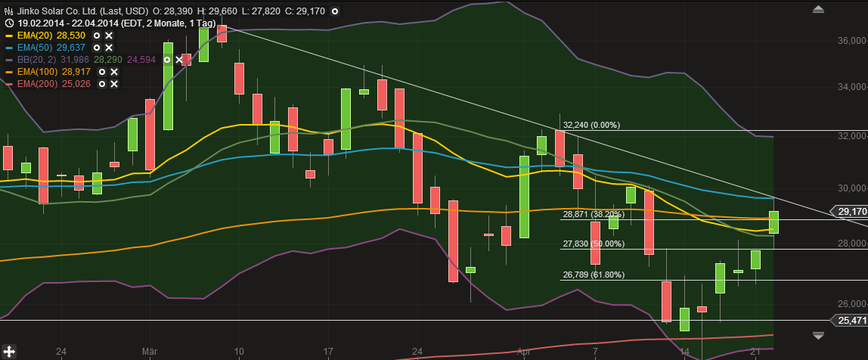Click the Mär label on time axis
868x360 pixels.
tap(150, 352)
